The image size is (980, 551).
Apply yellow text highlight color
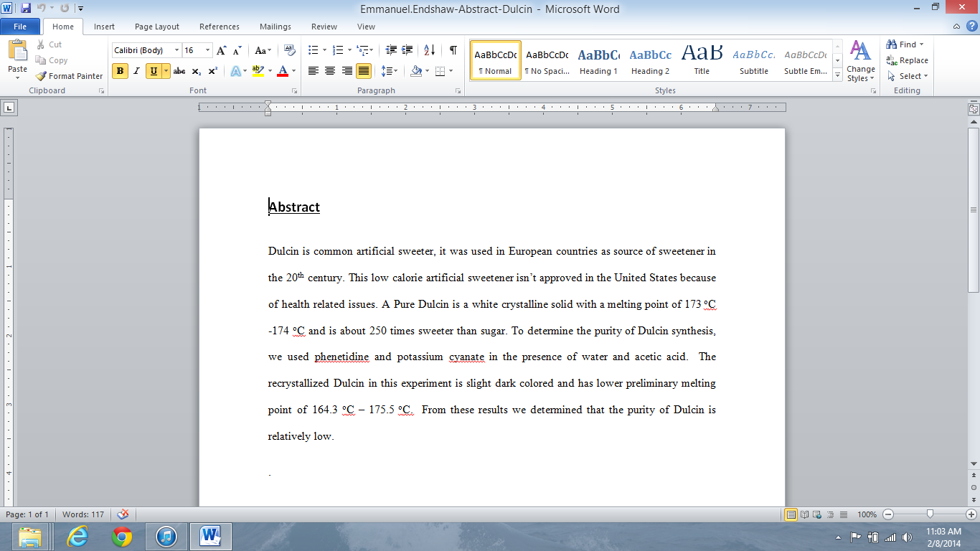(258, 71)
